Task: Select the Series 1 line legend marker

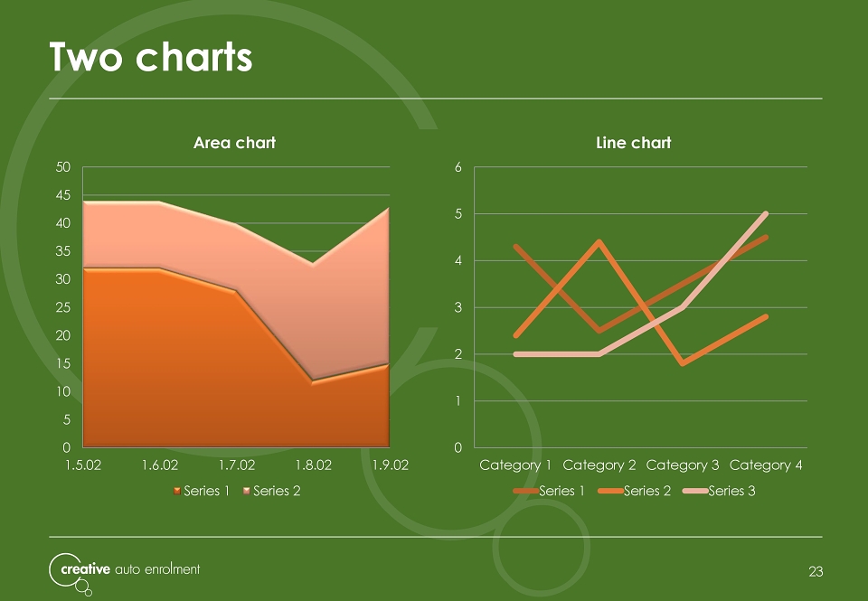Action: coord(526,491)
